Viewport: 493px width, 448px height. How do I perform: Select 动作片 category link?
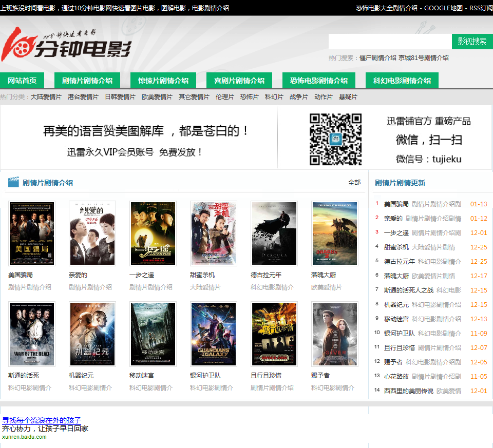pos(324,97)
